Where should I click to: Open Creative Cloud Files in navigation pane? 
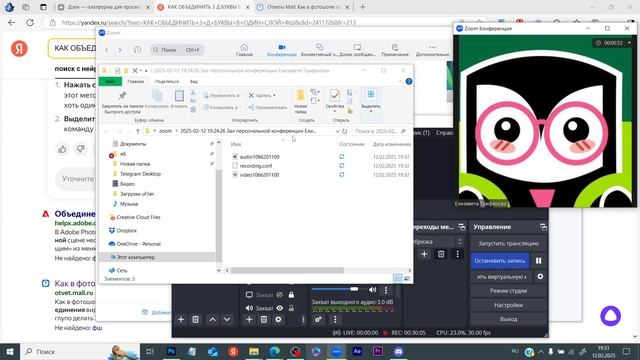[138, 218]
